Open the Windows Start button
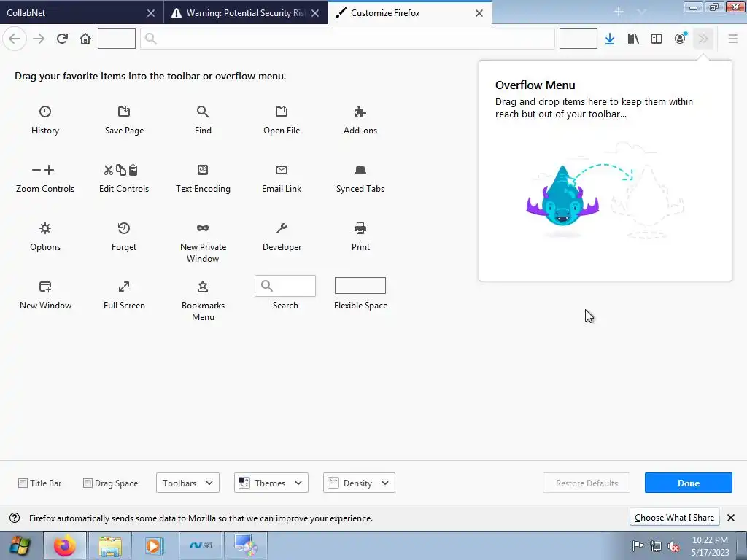 pyautogui.click(x=20, y=545)
